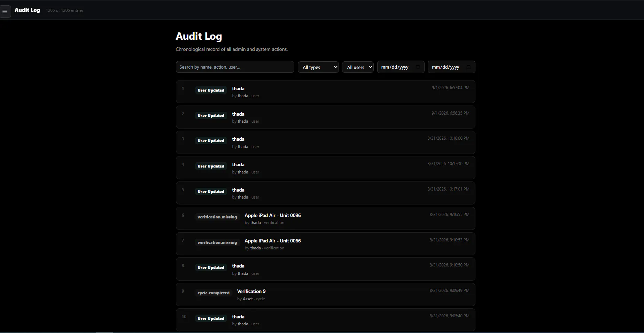This screenshot has width=644, height=333.
Task: Open entry 1 dated 9/1/2026, 6:57:04 PM
Action: pos(325,92)
